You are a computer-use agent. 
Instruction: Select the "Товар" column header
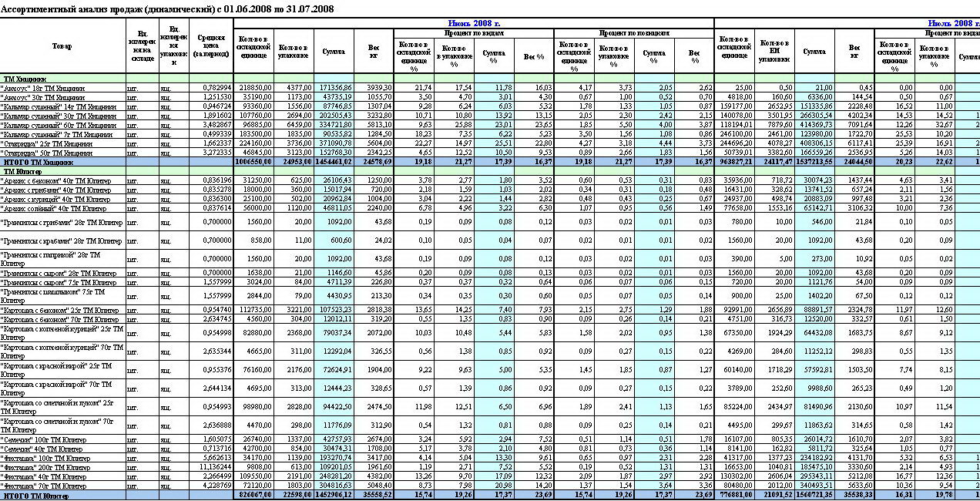click(63, 46)
